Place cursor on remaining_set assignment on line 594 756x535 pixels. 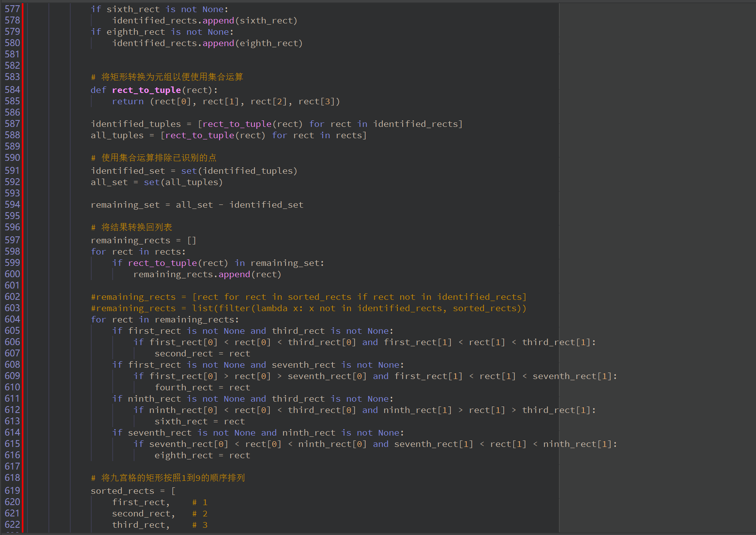click(125, 205)
